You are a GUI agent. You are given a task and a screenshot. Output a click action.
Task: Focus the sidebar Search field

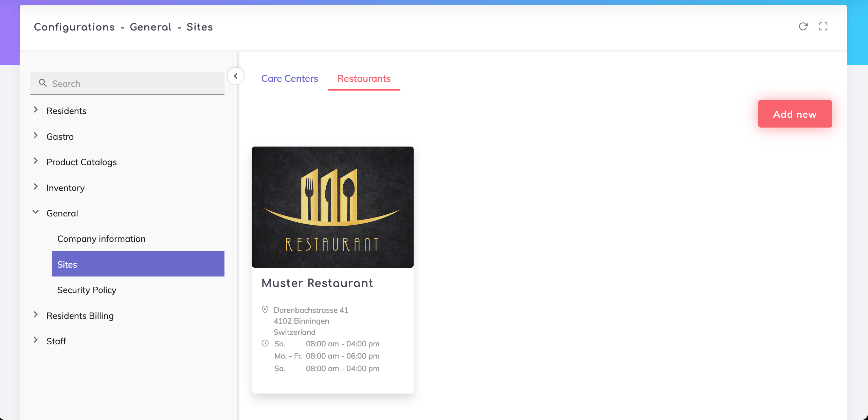(136, 83)
